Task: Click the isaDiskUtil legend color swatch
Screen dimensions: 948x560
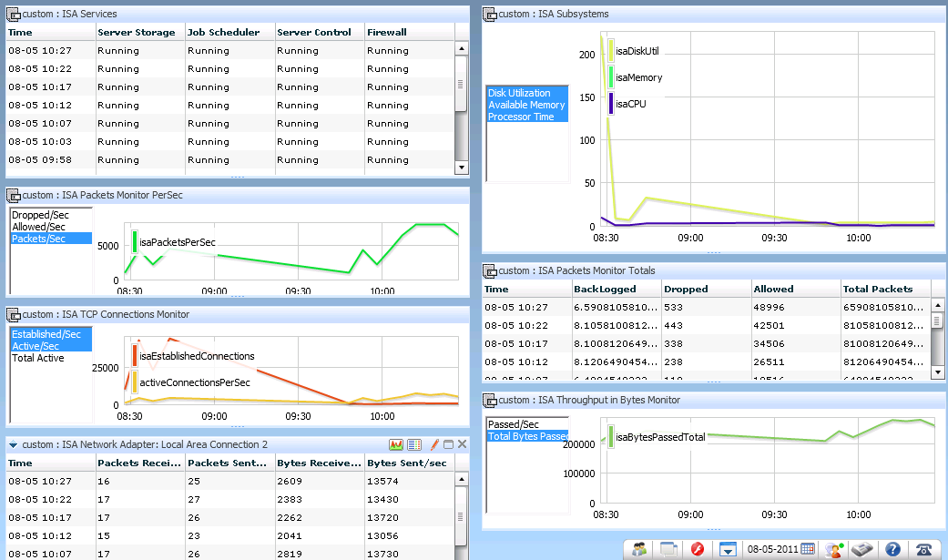Action: pos(611,51)
